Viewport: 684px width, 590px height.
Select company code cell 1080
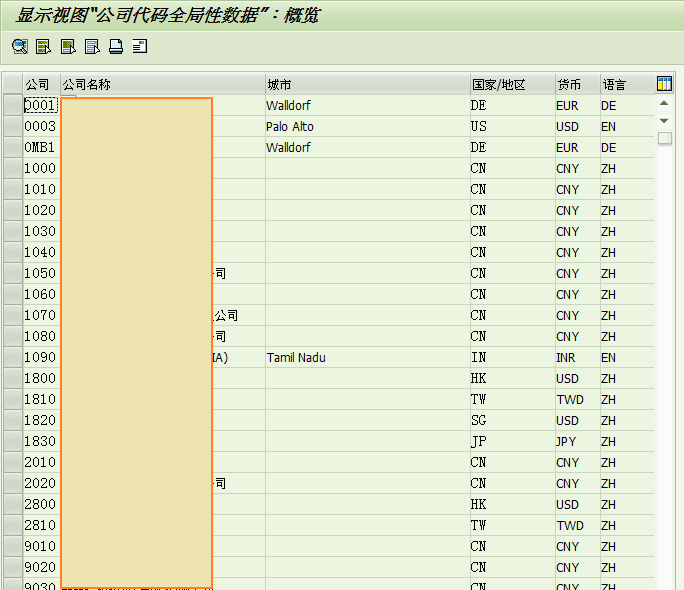click(41, 336)
